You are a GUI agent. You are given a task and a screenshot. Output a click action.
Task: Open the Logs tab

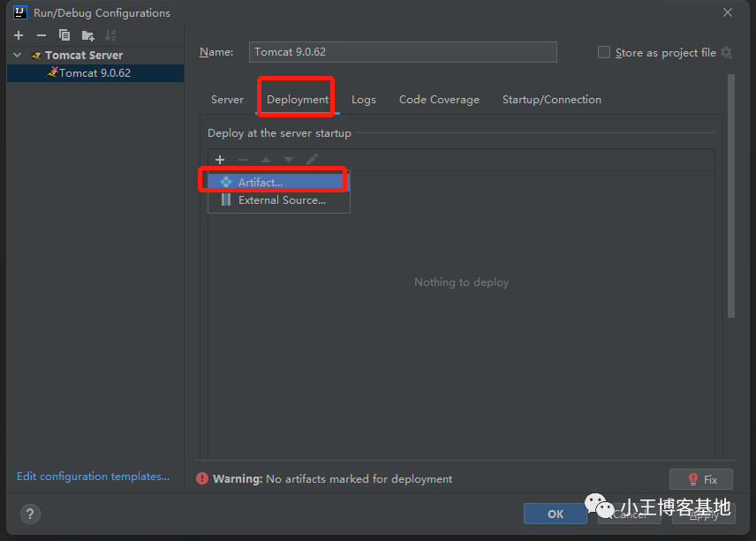point(363,100)
